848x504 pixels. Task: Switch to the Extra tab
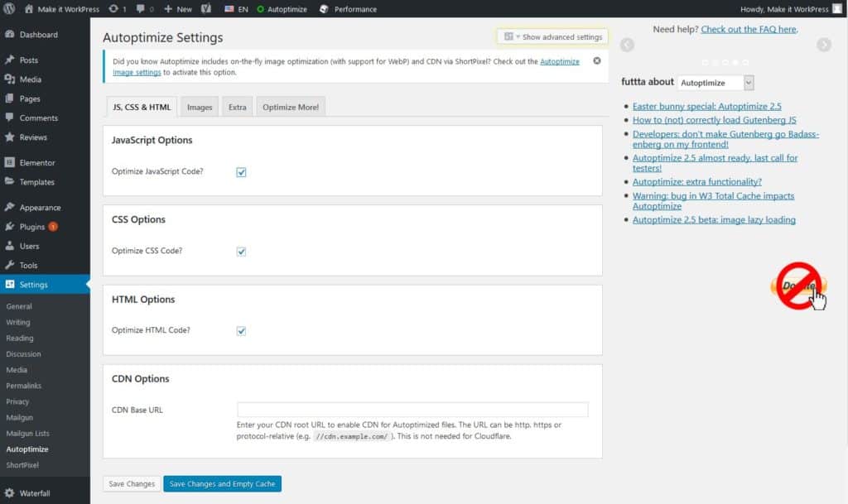[x=238, y=107]
